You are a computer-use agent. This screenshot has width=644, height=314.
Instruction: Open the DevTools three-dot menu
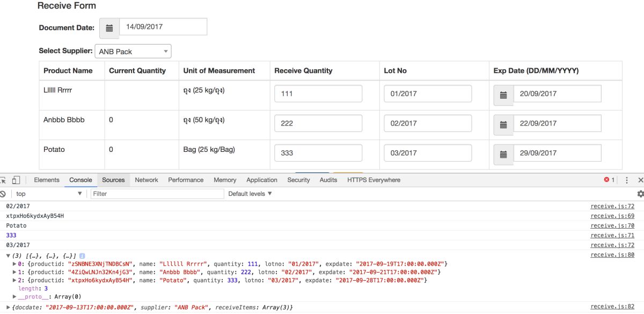[626, 180]
